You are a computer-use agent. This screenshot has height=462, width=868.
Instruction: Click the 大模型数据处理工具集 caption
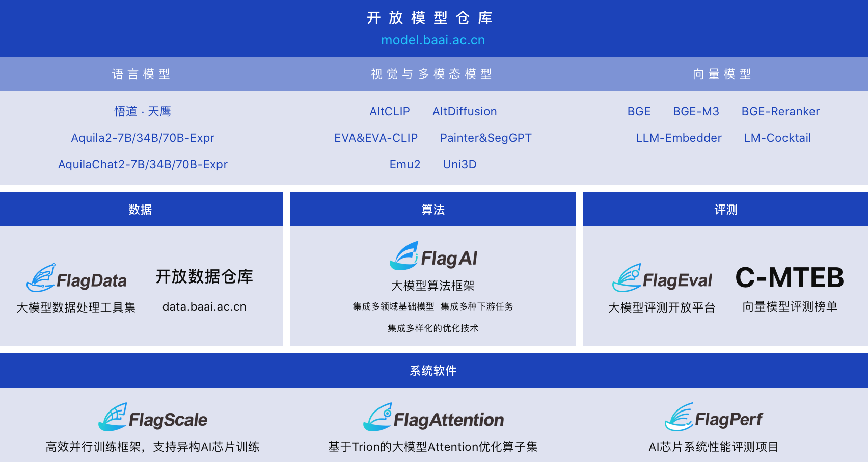[76, 307]
